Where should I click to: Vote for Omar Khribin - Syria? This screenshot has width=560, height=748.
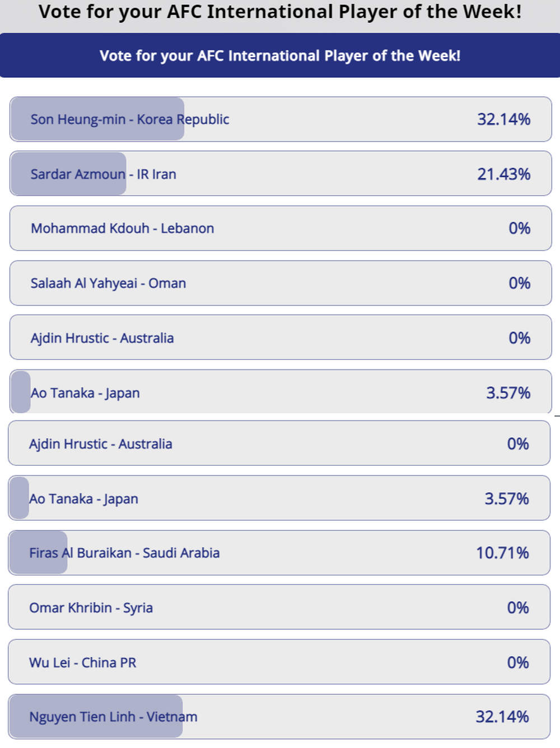[x=279, y=607]
